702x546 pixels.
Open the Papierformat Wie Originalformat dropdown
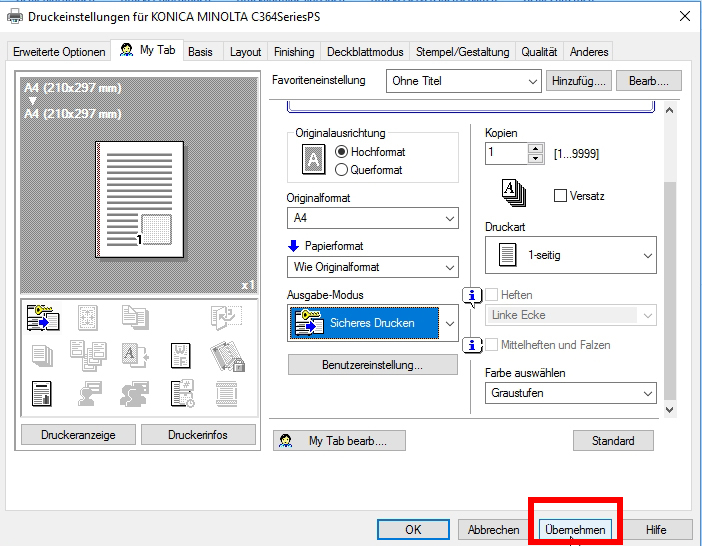coord(372,267)
